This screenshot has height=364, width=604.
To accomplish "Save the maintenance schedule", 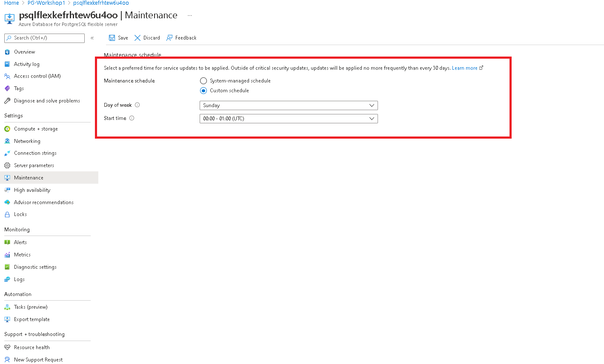I will pyautogui.click(x=118, y=37).
